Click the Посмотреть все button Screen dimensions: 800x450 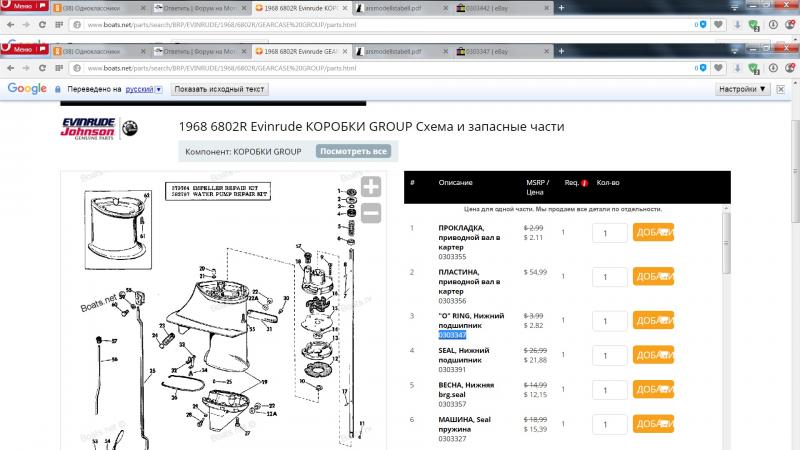point(352,152)
